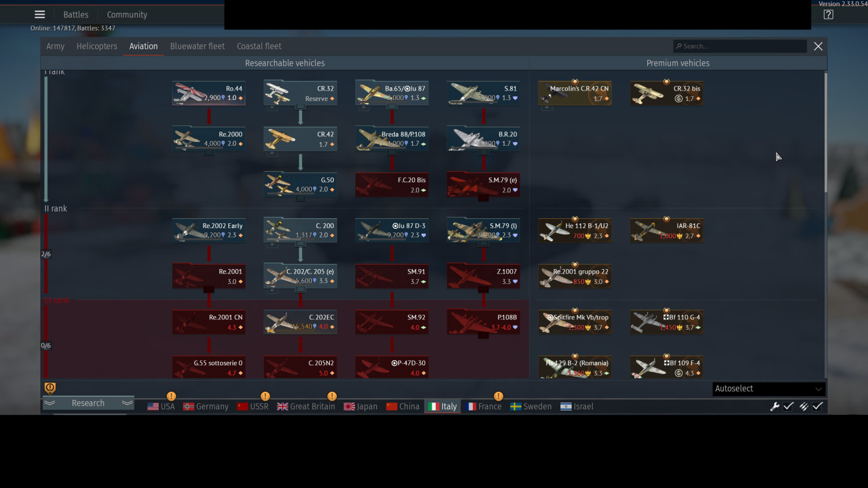
Task: Click the Online players and Battles counter
Action: (73, 29)
